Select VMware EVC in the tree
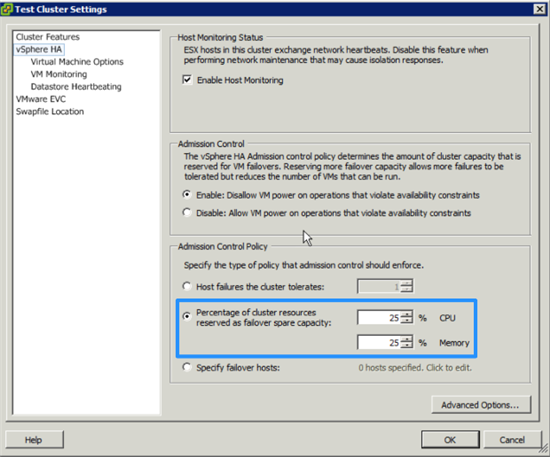550x457 pixels. pos(41,99)
